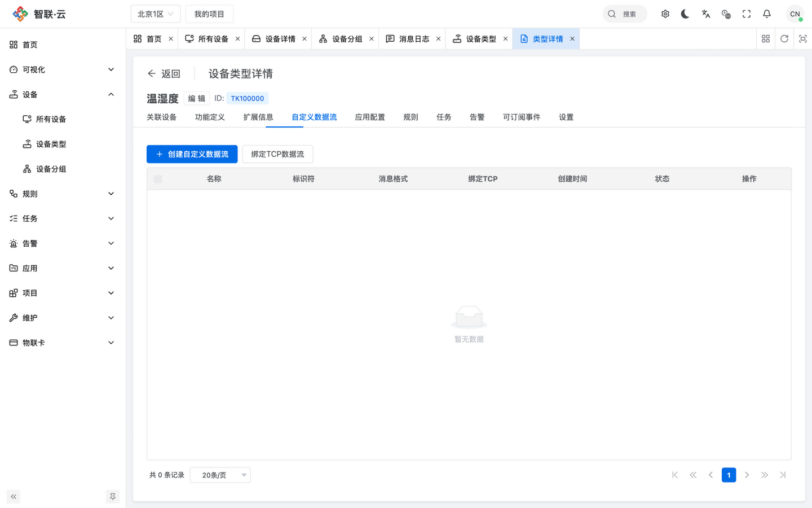The height and width of the screenshot is (508, 812).
Task: Click the 编辑 button next to 温湿度
Action: [x=197, y=98]
